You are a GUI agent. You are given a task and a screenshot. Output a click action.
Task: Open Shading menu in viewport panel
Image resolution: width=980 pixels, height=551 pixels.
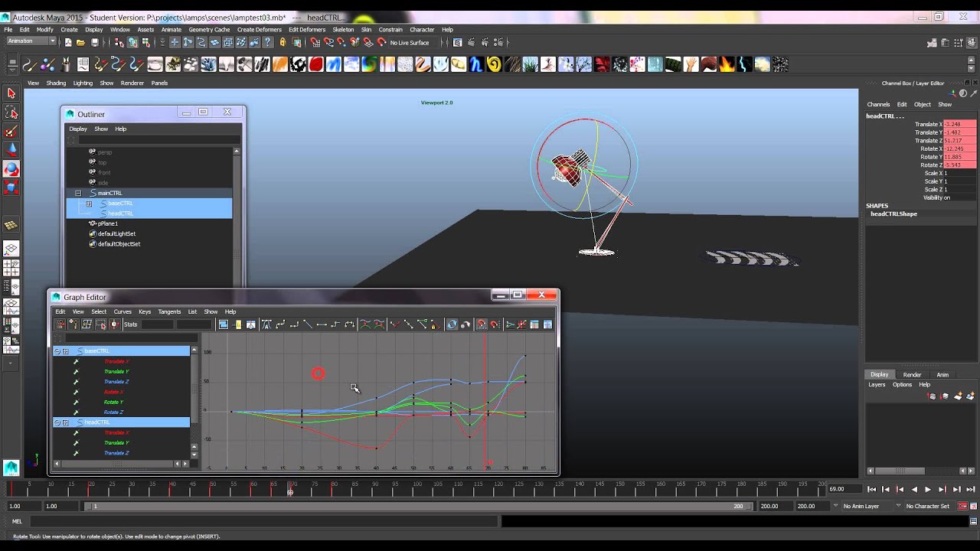tap(56, 83)
